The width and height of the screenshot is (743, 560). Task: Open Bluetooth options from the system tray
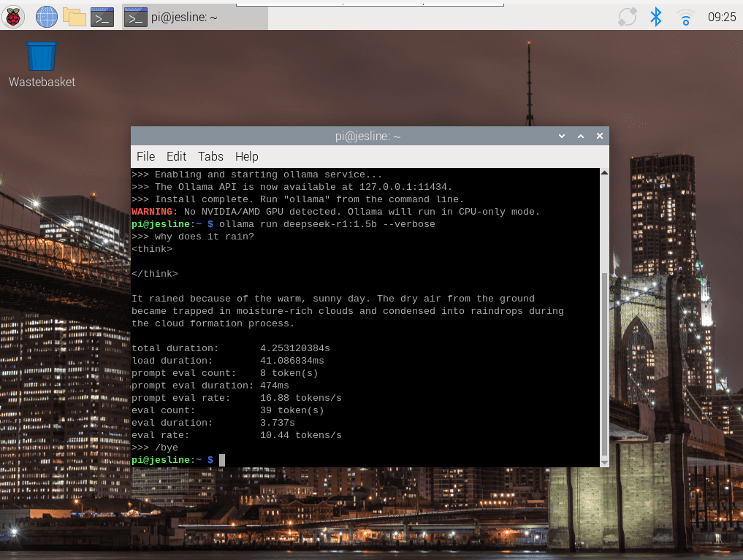655,17
